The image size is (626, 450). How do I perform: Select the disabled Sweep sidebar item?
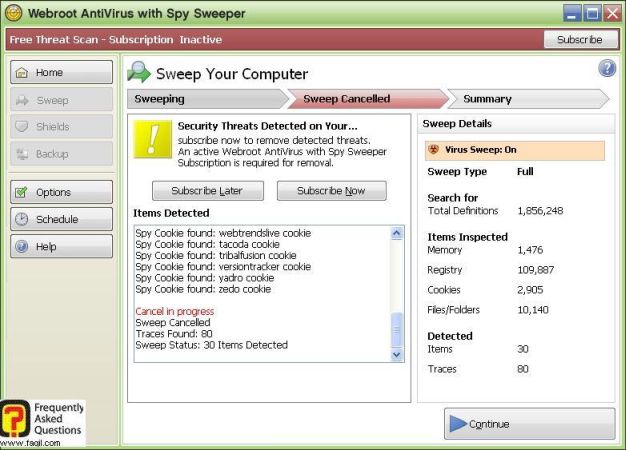pyautogui.click(x=61, y=100)
